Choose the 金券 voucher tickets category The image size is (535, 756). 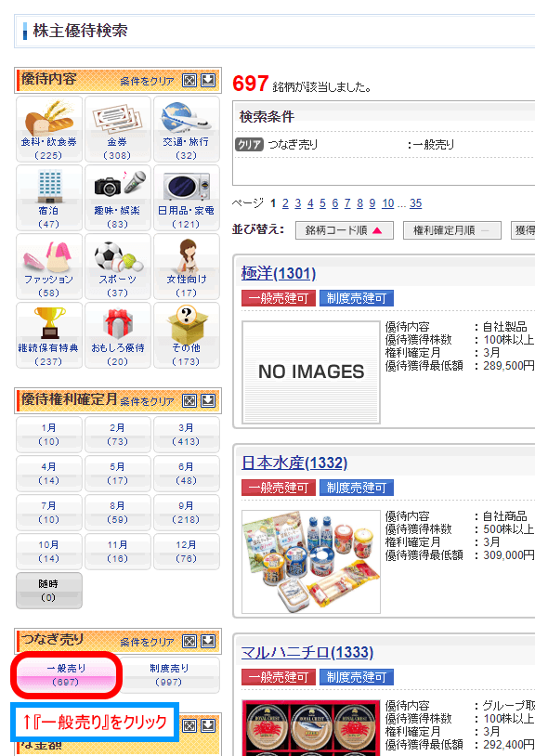click(x=118, y=129)
